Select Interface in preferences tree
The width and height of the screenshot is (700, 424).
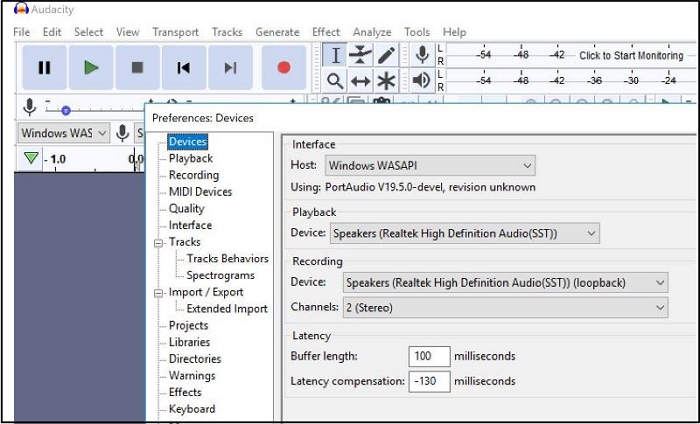coord(190,225)
